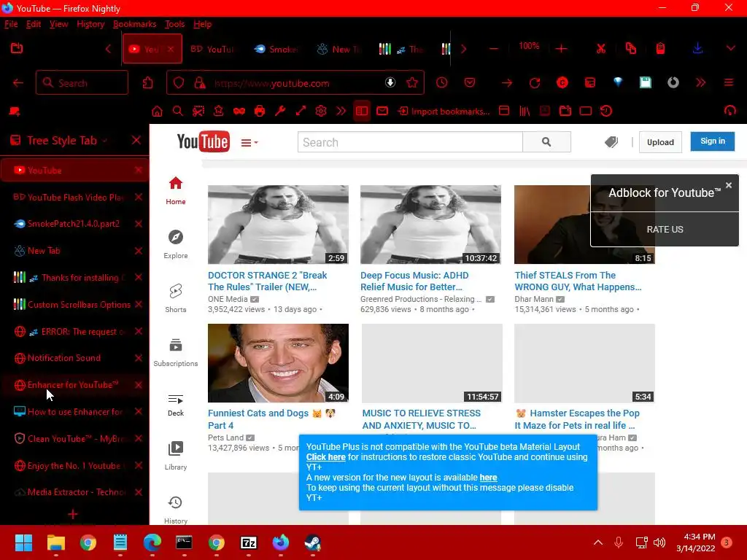Click the private mask icon
Viewport: 747px width, 560px height.
[x=239, y=111]
